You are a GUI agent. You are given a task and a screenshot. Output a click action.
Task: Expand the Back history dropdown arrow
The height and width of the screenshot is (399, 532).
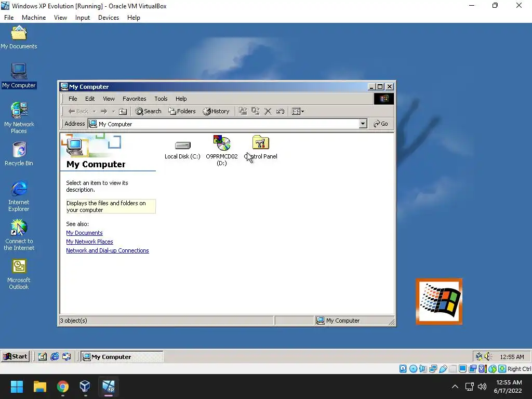click(95, 111)
